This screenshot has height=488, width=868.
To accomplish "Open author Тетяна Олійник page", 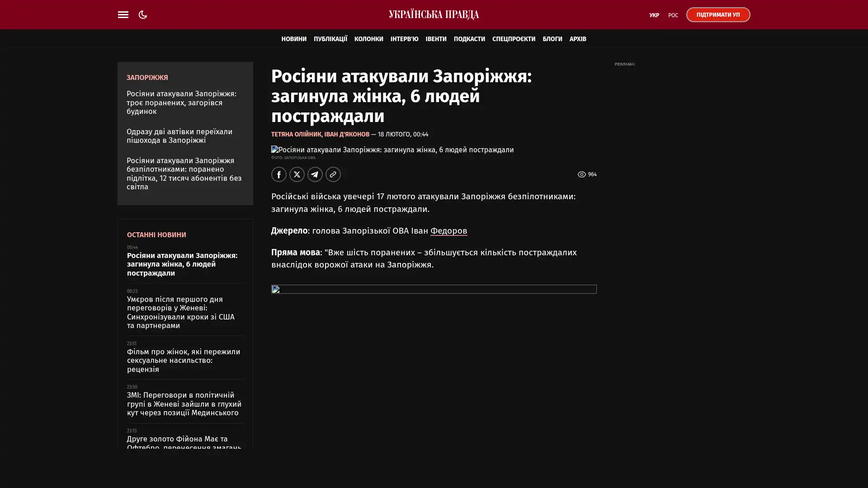I will [x=296, y=134].
